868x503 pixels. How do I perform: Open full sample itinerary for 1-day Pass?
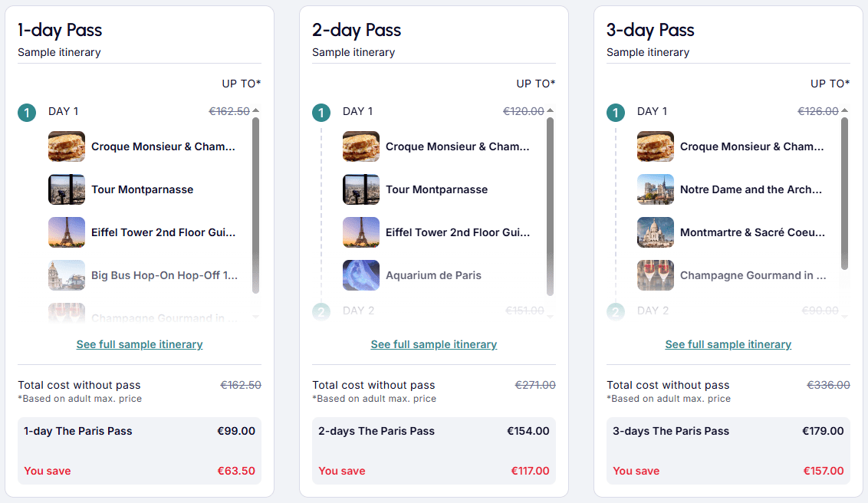click(x=140, y=344)
